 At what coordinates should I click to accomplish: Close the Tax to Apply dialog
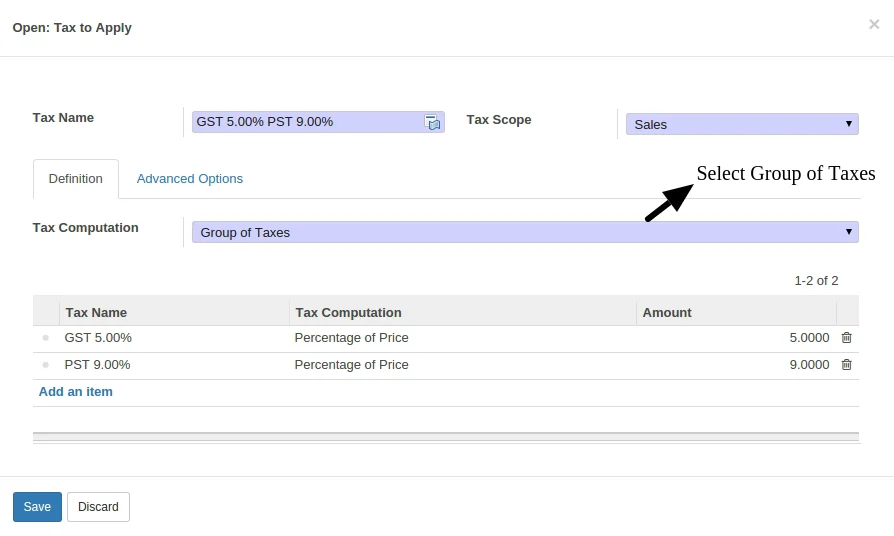[874, 24]
